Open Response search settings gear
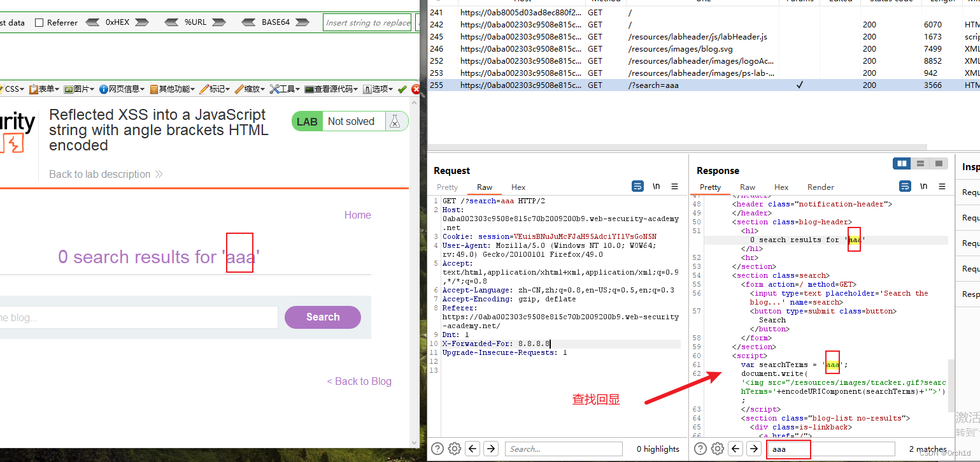This screenshot has width=980, height=462. [x=718, y=449]
